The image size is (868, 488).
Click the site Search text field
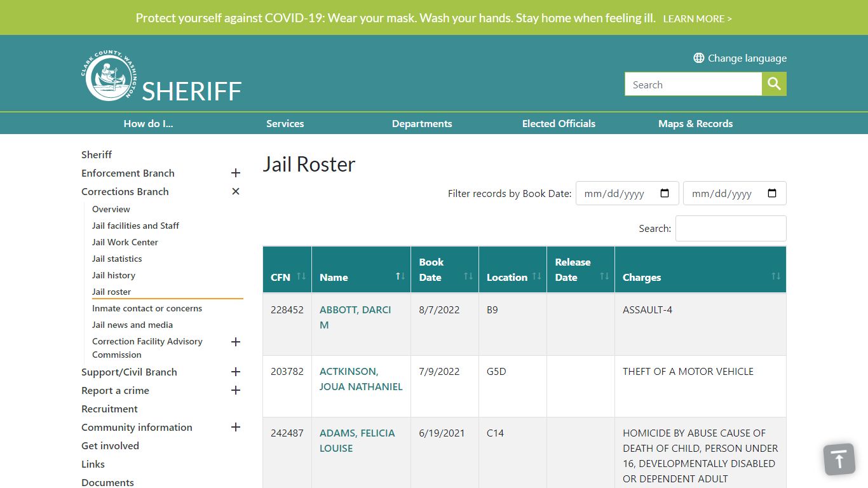click(x=693, y=84)
